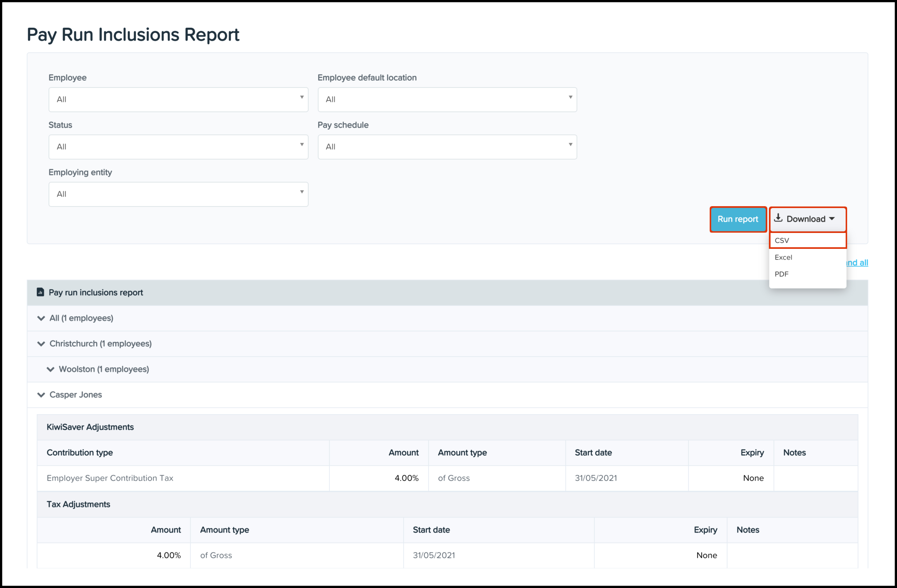This screenshot has width=897, height=588.
Task: Click the partially hidden expand all link
Action: [x=857, y=263]
